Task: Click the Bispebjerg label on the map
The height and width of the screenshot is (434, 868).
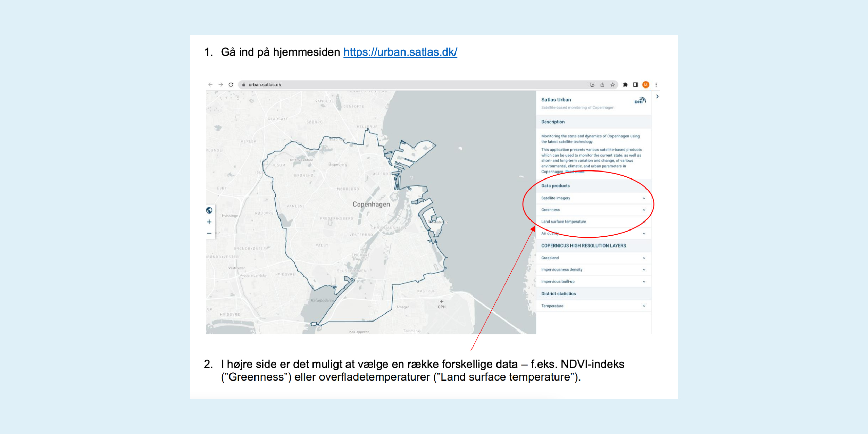Action: [x=337, y=164]
